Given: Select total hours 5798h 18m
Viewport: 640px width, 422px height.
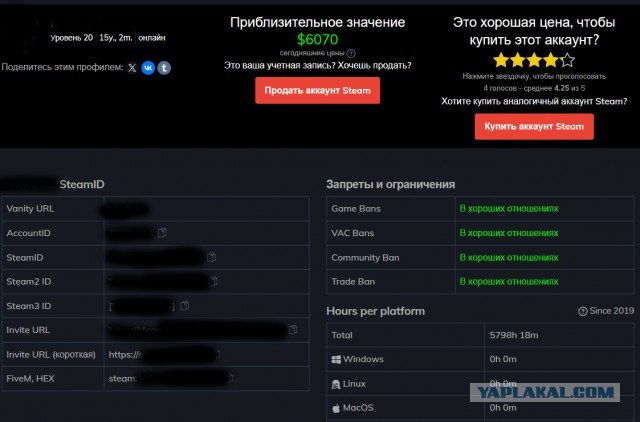Looking at the screenshot, I should pyautogui.click(x=514, y=335).
